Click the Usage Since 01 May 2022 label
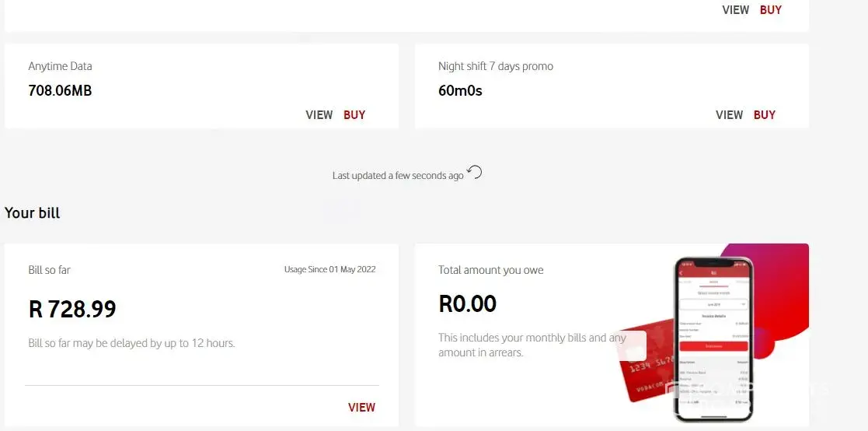The image size is (868, 431). [x=329, y=269]
